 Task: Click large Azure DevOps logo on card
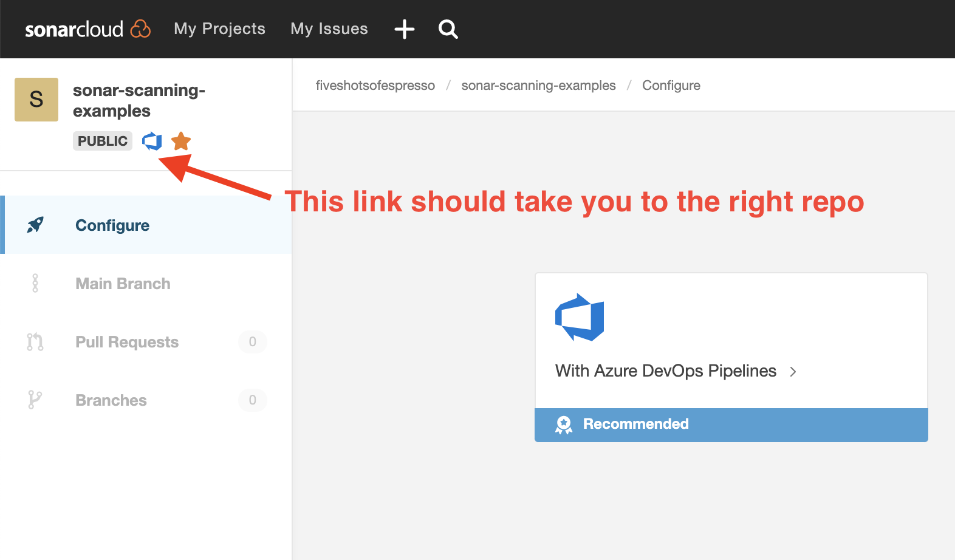(x=580, y=317)
